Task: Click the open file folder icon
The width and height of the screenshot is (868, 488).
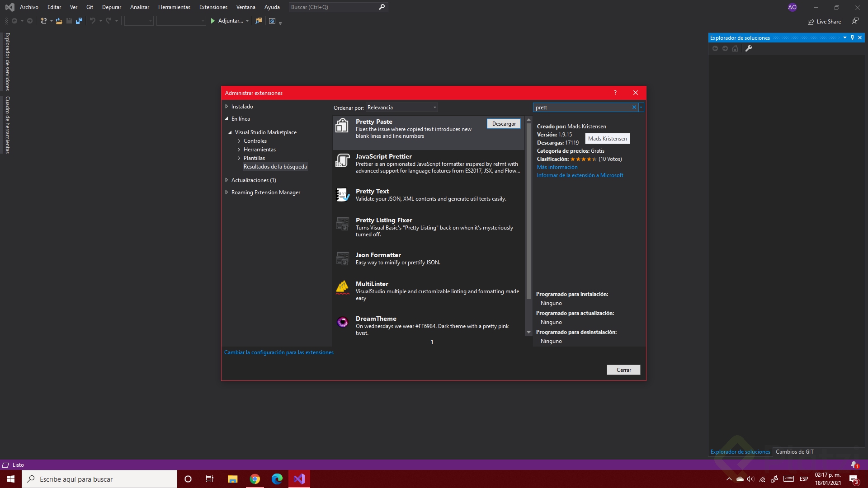Action: [59, 21]
